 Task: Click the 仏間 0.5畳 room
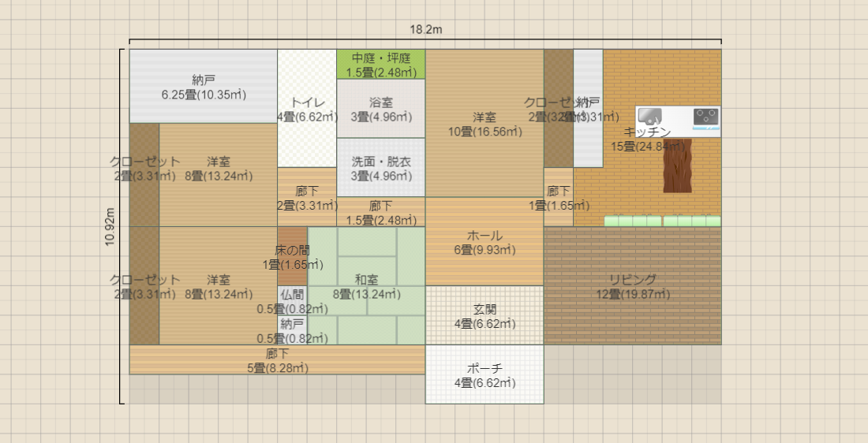[x=292, y=300]
